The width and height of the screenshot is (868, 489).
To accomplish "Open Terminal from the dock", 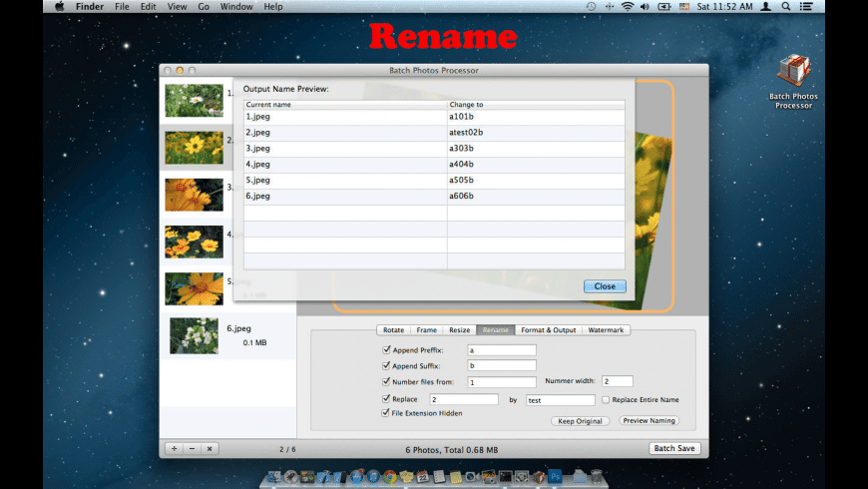I will click(506, 476).
